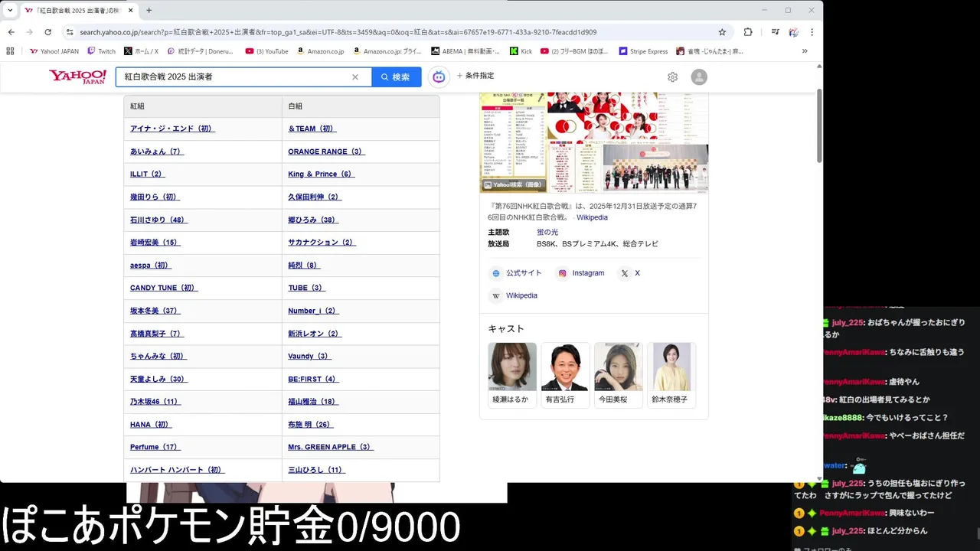Viewport: 980px width, 551px height.
Task: Open the ILLIT（2） link
Action: (x=147, y=174)
